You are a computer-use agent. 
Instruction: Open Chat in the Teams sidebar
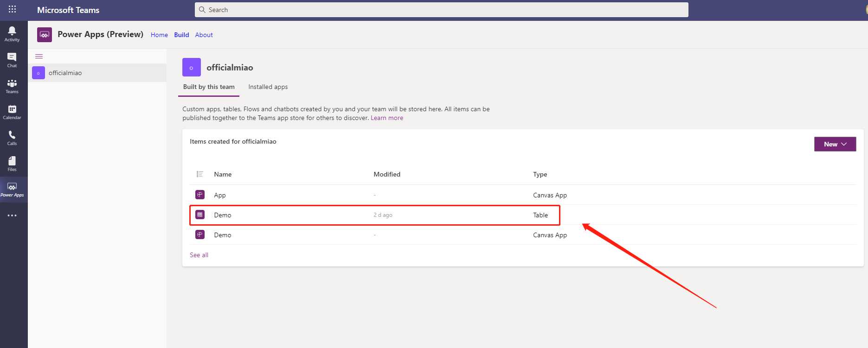[x=12, y=60]
